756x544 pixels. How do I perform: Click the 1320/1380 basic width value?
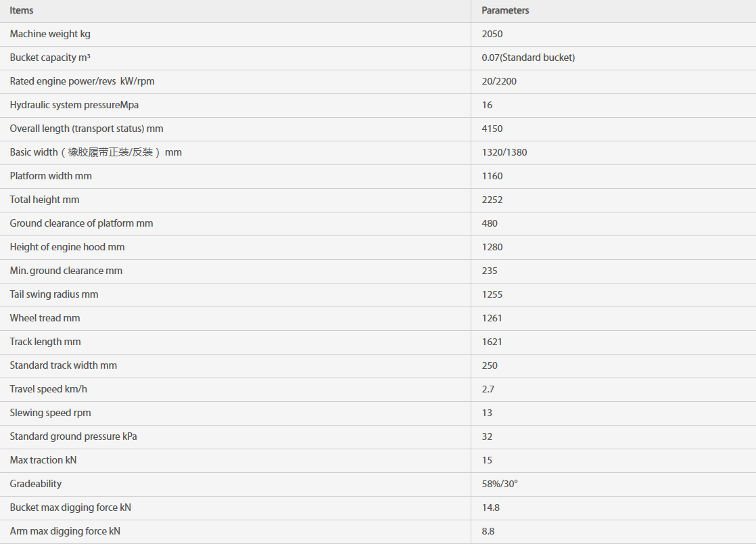click(504, 152)
